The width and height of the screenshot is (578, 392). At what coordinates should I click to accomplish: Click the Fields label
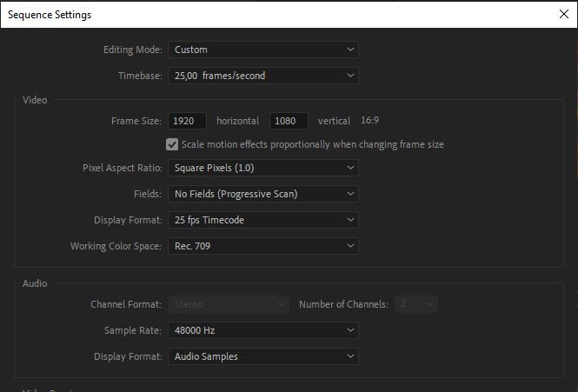(148, 194)
